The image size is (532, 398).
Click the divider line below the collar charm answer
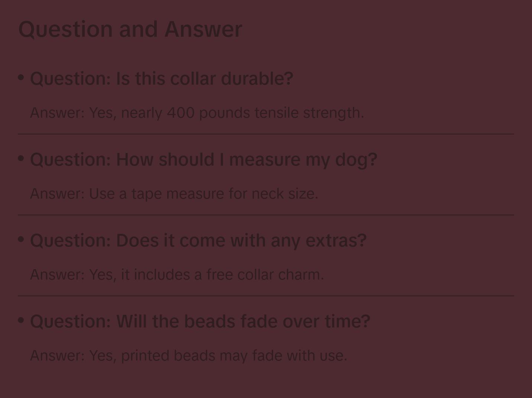266,296
